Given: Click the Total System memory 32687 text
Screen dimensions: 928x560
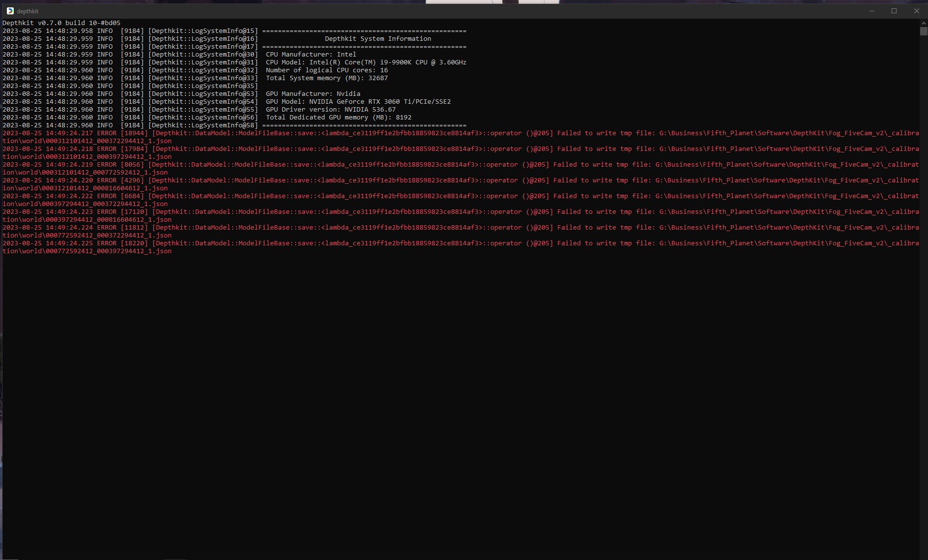Looking at the screenshot, I should pyautogui.click(x=327, y=78).
